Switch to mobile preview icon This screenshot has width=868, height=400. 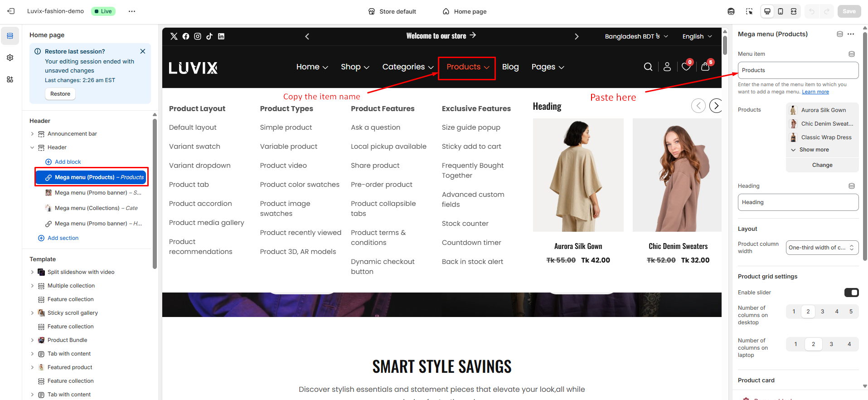(x=780, y=11)
